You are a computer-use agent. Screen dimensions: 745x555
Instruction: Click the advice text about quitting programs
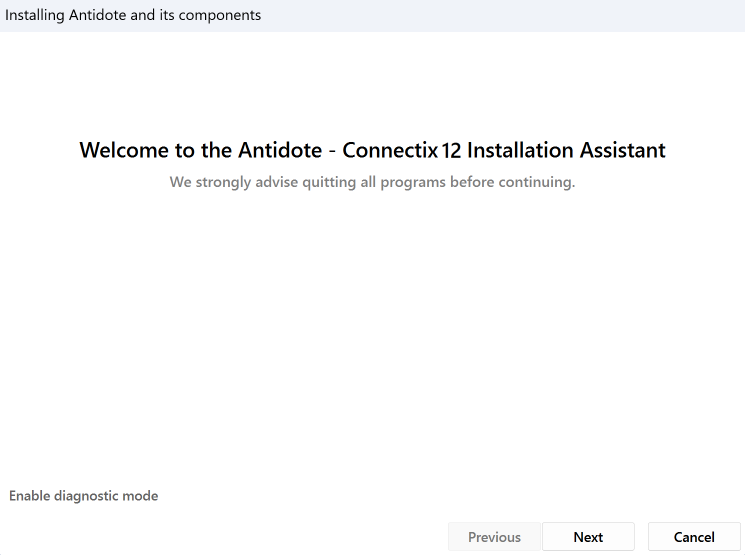pos(372,182)
